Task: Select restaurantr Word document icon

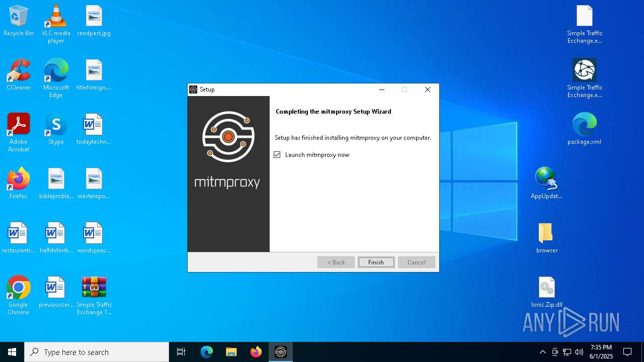Action: coord(19,238)
